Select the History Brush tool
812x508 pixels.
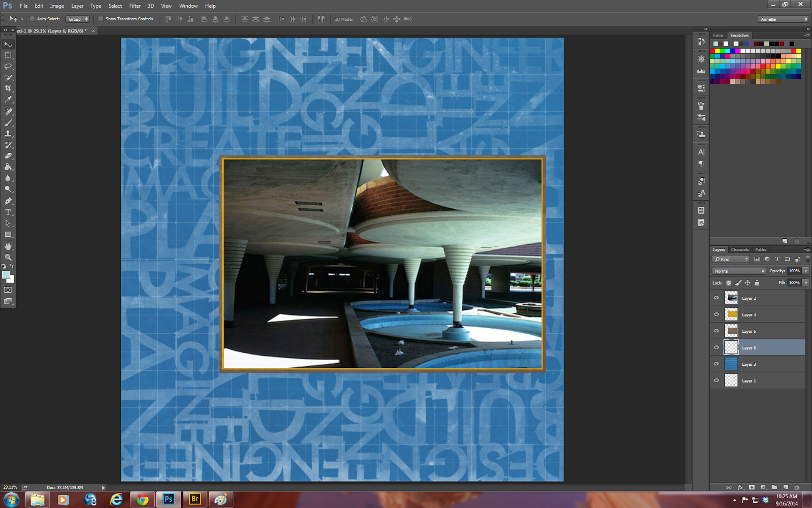click(x=8, y=145)
